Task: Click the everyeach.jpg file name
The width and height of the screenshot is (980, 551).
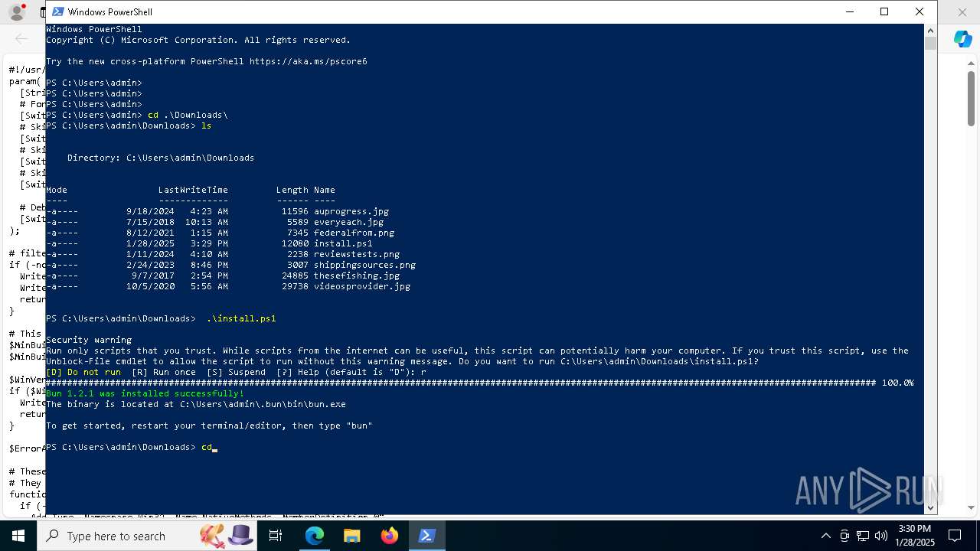Action: pyautogui.click(x=348, y=222)
